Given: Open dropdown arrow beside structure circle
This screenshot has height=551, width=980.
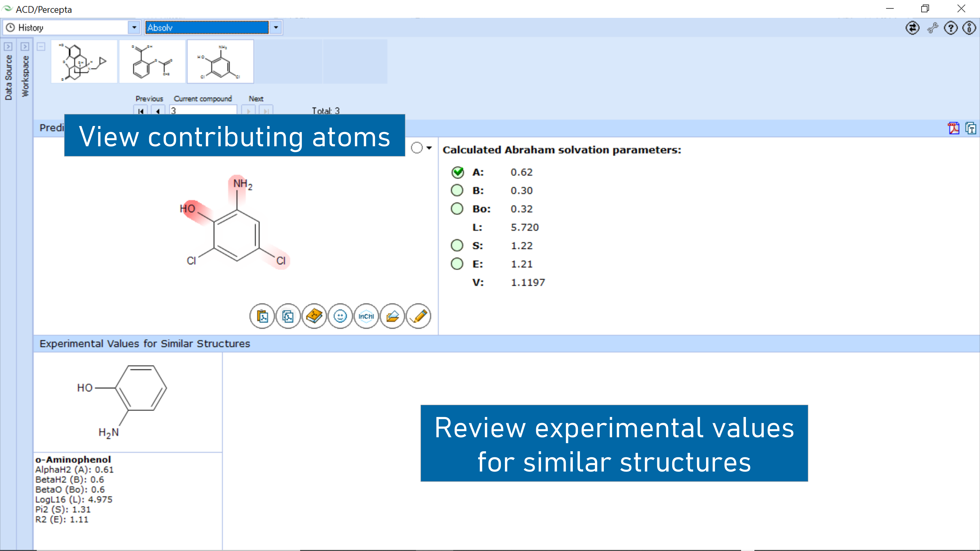Looking at the screenshot, I should coord(429,148).
